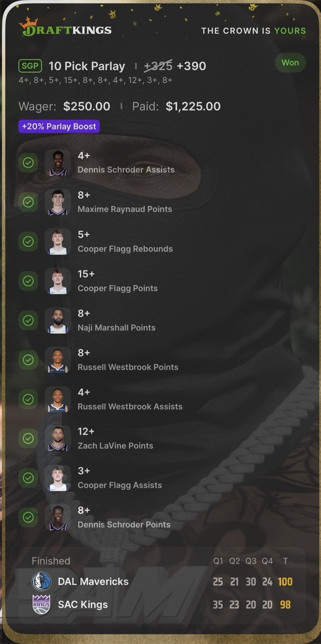321x644 pixels.
Task: Click checkmark next to Dennis Schroder Assists
Action: (x=29, y=163)
